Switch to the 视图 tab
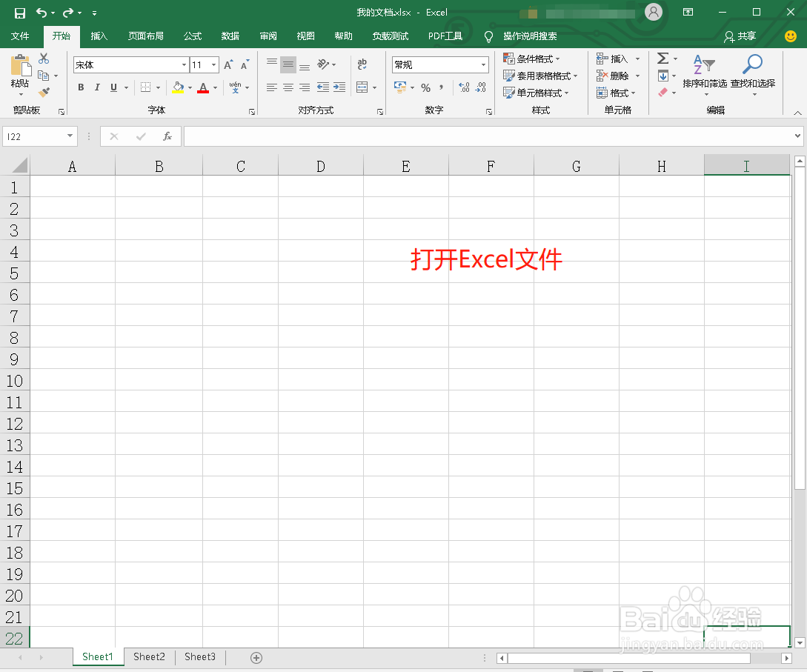This screenshot has width=807, height=672. (305, 36)
